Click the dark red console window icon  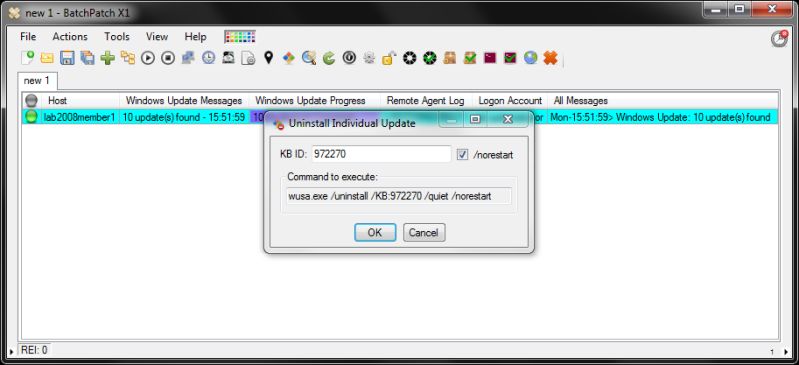pos(490,58)
